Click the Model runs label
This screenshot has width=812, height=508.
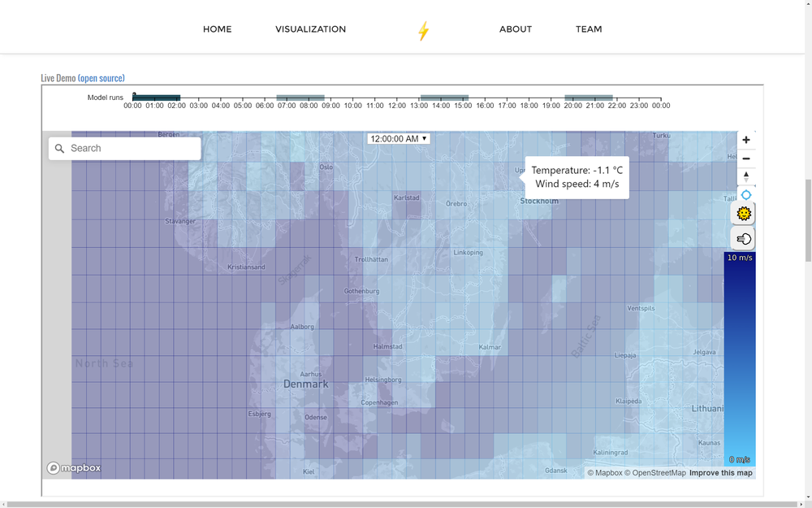point(105,98)
